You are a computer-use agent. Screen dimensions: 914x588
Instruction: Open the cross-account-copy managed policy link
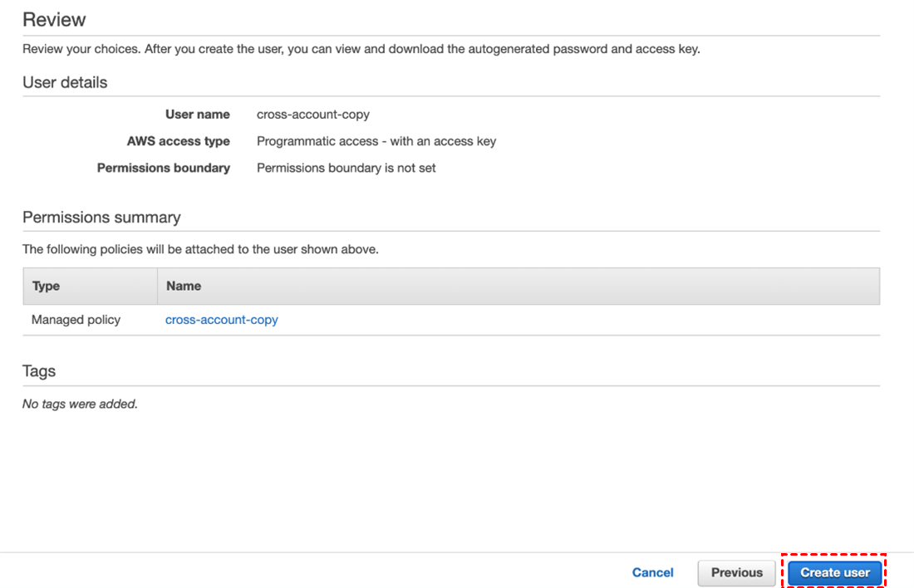pos(222,320)
